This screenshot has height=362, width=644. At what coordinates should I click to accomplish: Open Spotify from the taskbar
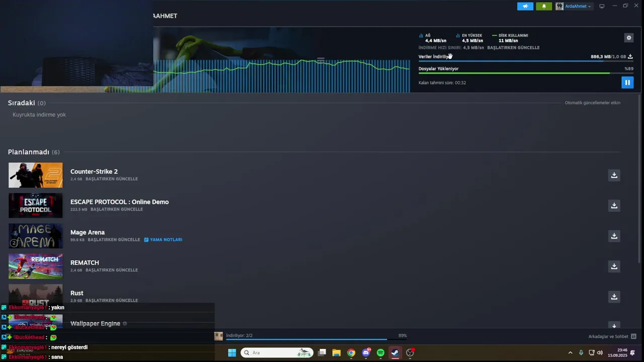380,353
